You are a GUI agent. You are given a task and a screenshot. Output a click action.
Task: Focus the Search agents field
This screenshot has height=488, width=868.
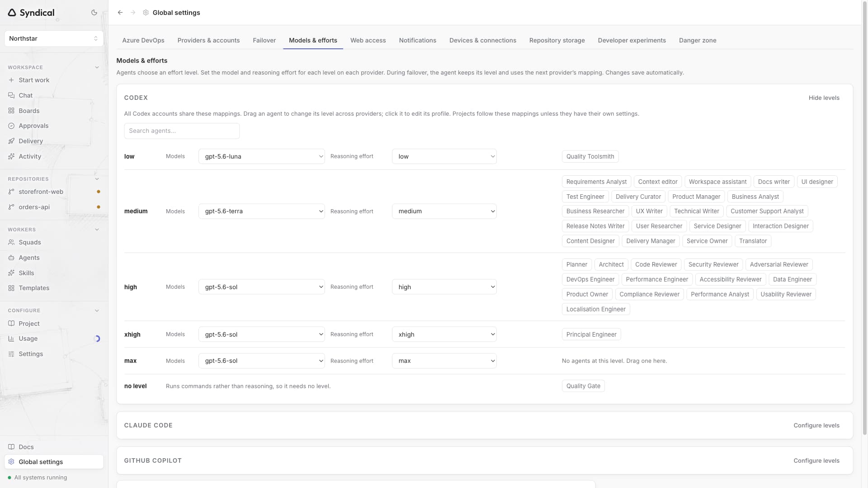point(182,131)
